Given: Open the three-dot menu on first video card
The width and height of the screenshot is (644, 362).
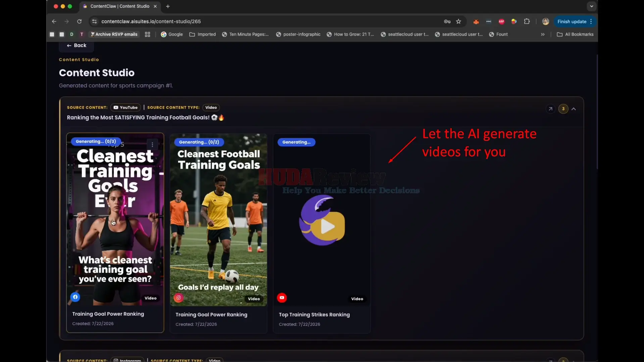Looking at the screenshot, I should [x=152, y=145].
